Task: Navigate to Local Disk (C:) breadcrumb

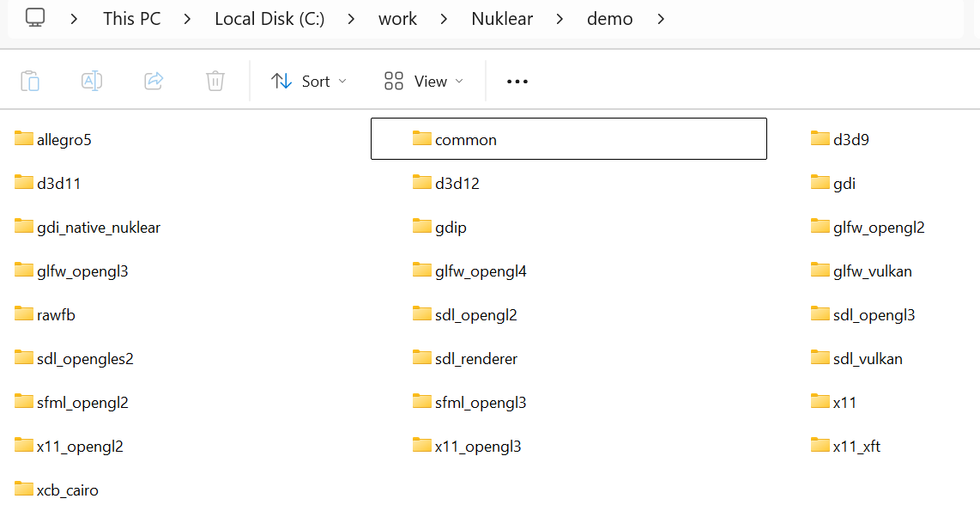Action: point(269,19)
